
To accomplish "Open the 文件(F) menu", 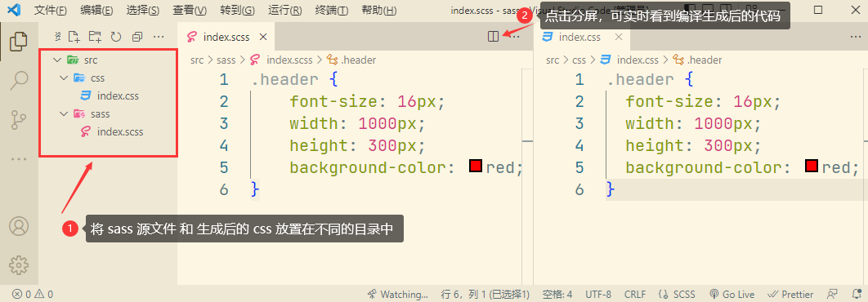I will [x=50, y=11].
